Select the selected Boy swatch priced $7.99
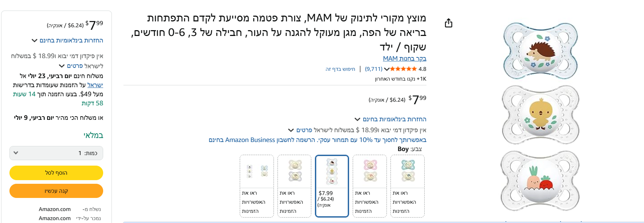This screenshot has width=644, height=223. point(332,186)
